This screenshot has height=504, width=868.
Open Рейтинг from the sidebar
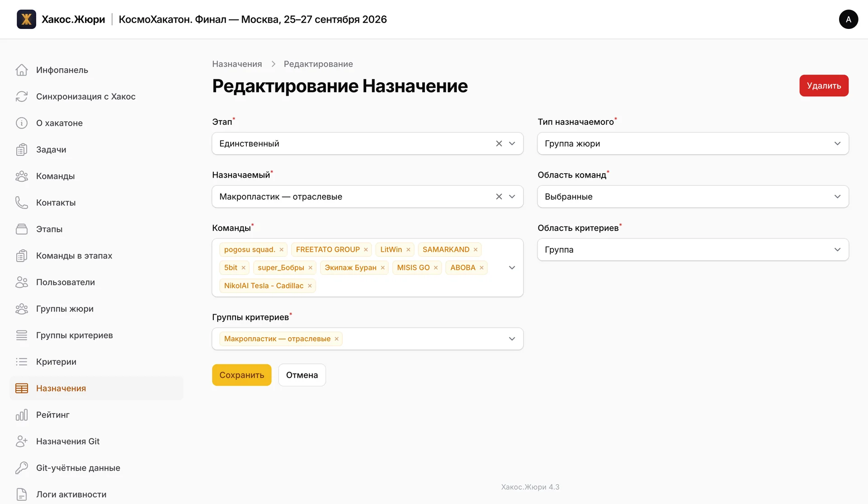96,415
